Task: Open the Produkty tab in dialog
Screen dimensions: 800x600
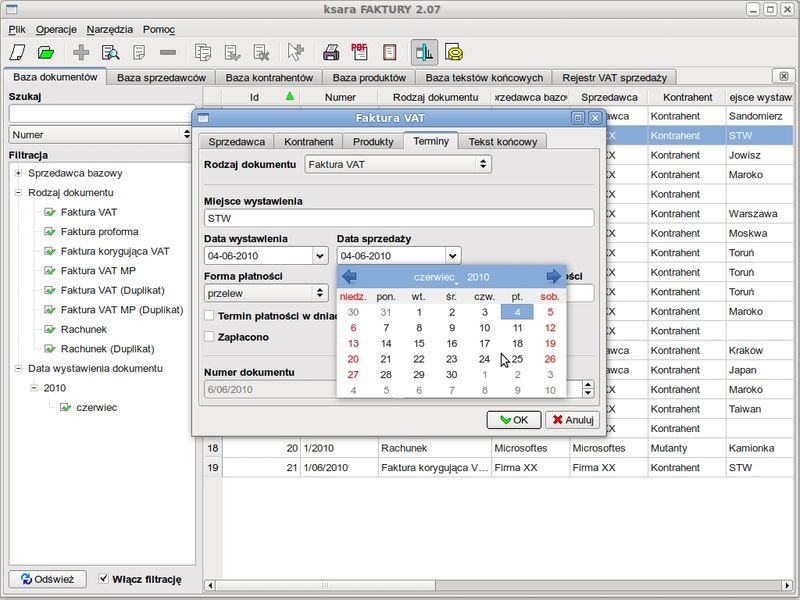Action: point(373,142)
